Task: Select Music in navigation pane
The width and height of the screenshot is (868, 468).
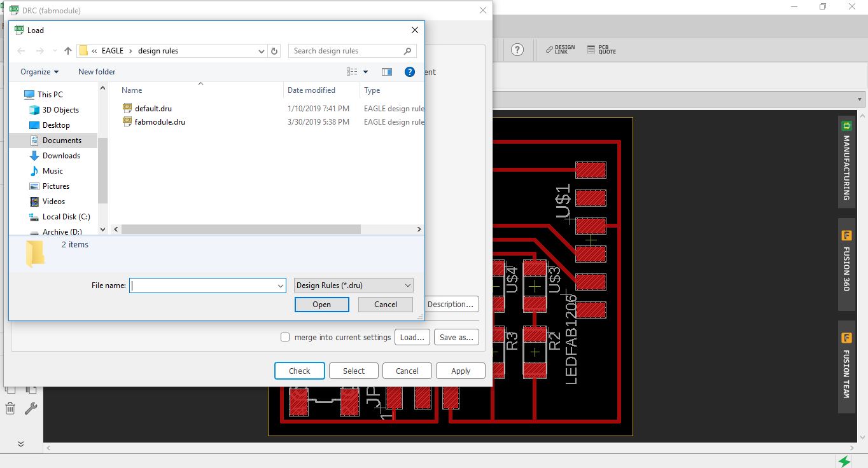Action: point(47,171)
